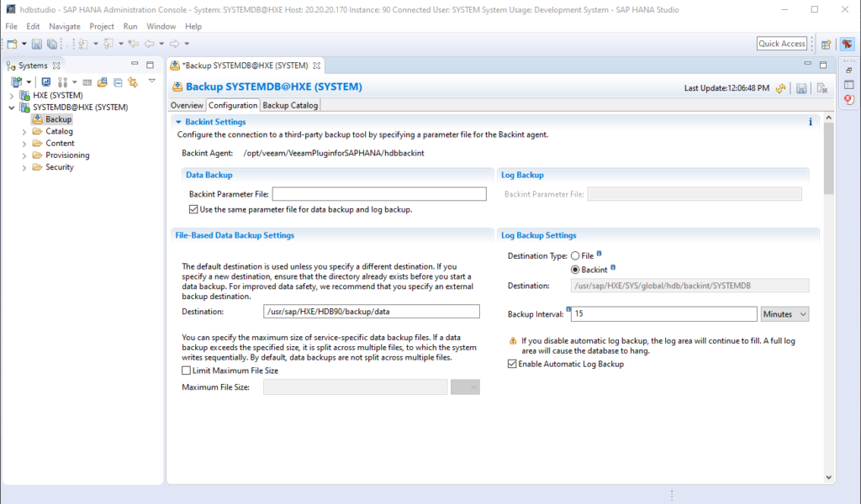Maximize the Backup editor area
The height and width of the screenshot is (504, 861).
click(823, 65)
